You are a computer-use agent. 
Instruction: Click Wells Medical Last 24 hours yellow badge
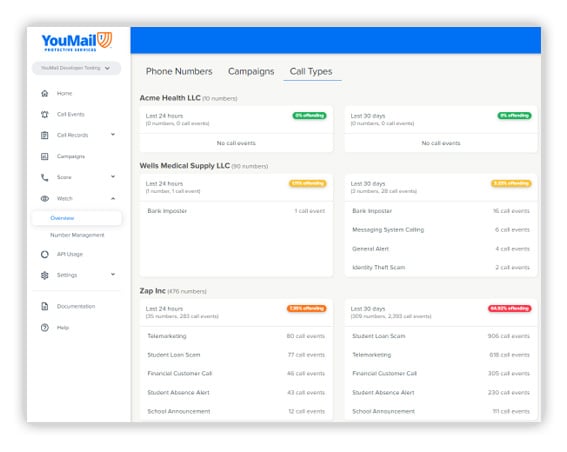pyautogui.click(x=308, y=183)
